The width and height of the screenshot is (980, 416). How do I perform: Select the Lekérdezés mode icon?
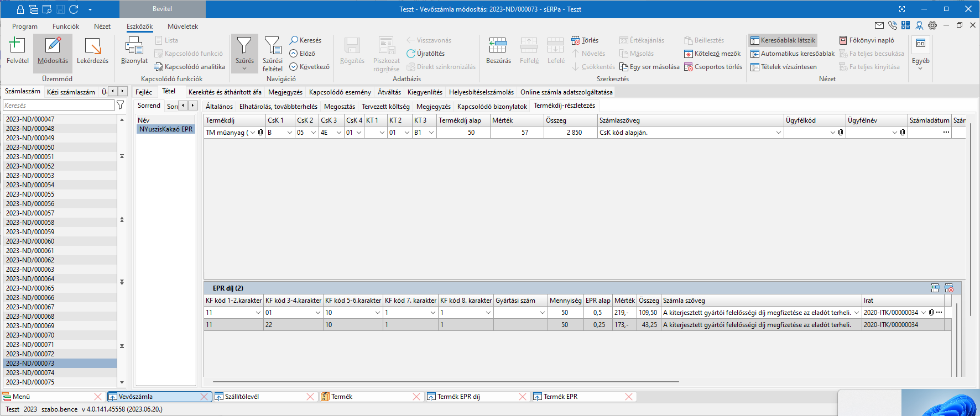pyautogui.click(x=92, y=46)
